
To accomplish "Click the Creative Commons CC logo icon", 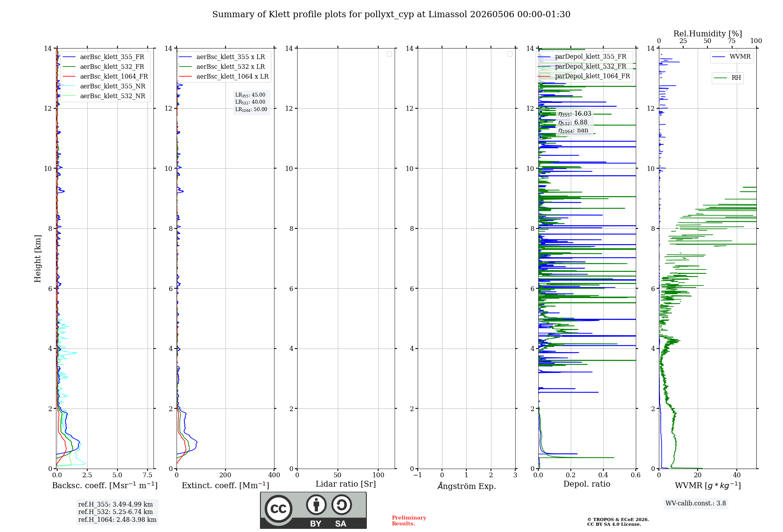I will pos(278,509).
